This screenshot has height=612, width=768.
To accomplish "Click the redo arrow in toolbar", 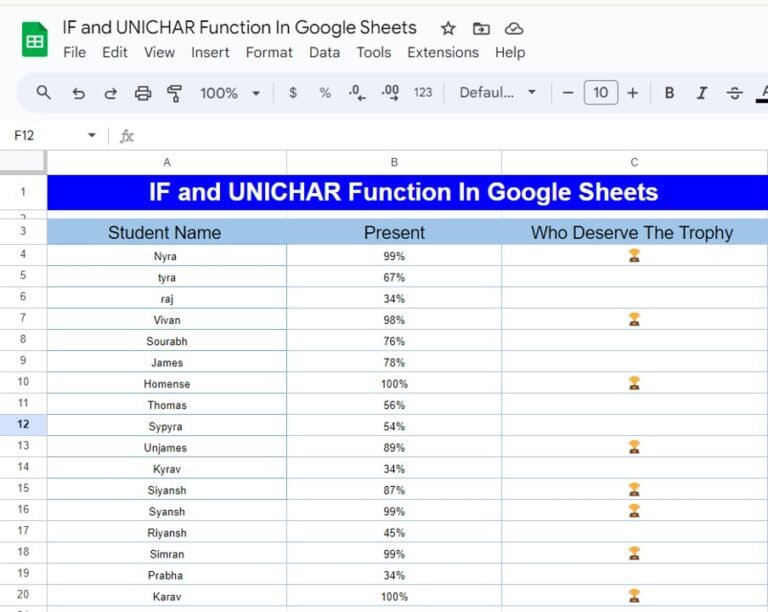I will coord(110,93).
